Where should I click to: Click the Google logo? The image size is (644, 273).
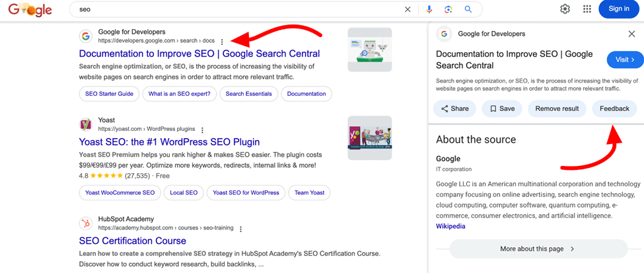click(x=30, y=9)
